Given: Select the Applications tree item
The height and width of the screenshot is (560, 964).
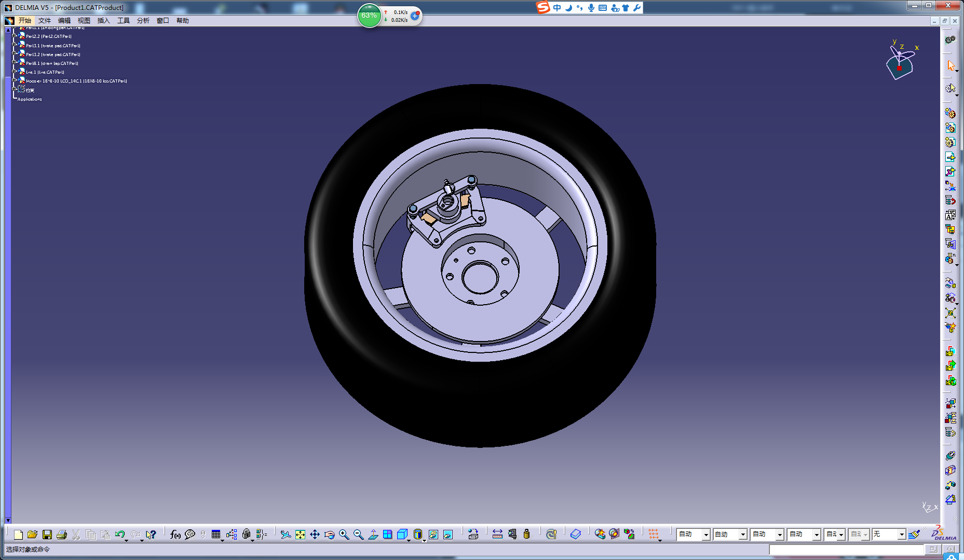Looking at the screenshot, I should point(30,99).
